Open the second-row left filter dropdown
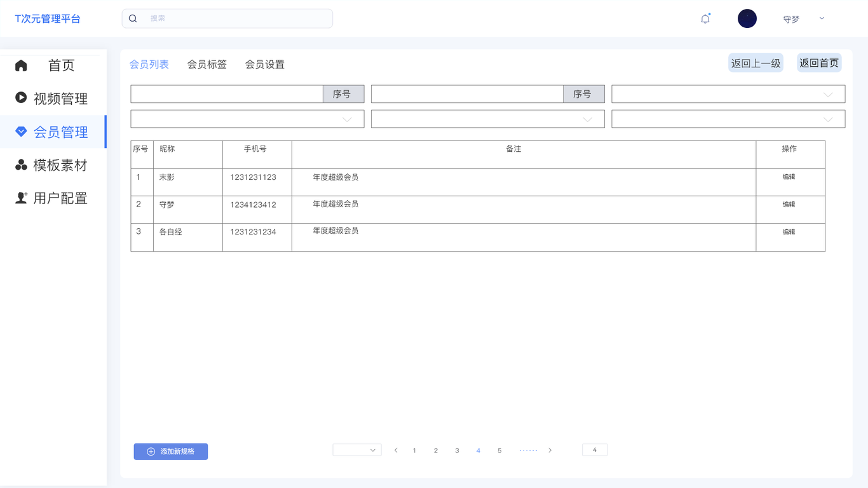Screen dimensions: 868x488 247,119
